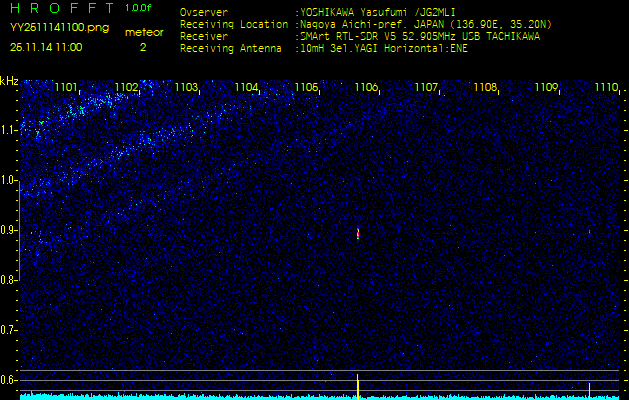The width and height of the screenshot is (629, 400).
Task: Click the H R O F F T title
Action: [58, 9]
